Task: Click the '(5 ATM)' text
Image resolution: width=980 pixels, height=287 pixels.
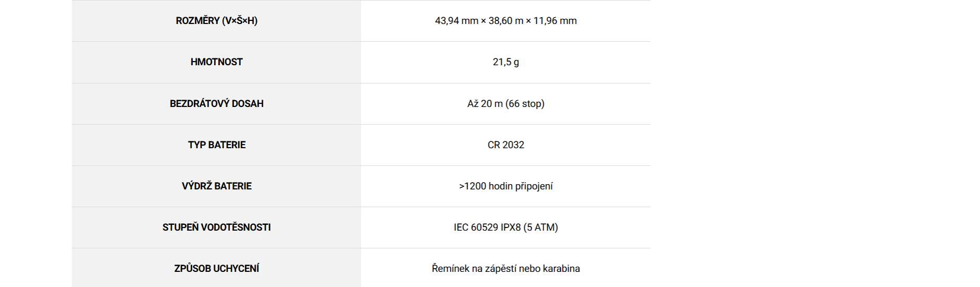Action: point(541,227)
